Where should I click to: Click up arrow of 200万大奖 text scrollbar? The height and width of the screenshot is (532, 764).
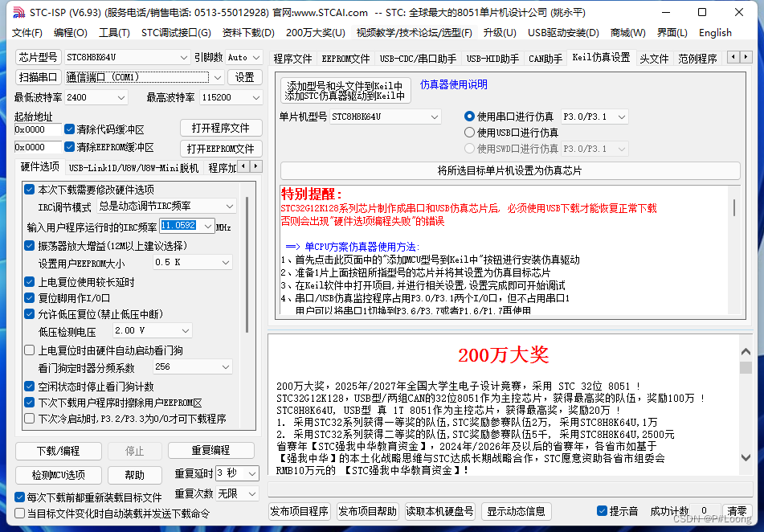click(x=746, y=351)
